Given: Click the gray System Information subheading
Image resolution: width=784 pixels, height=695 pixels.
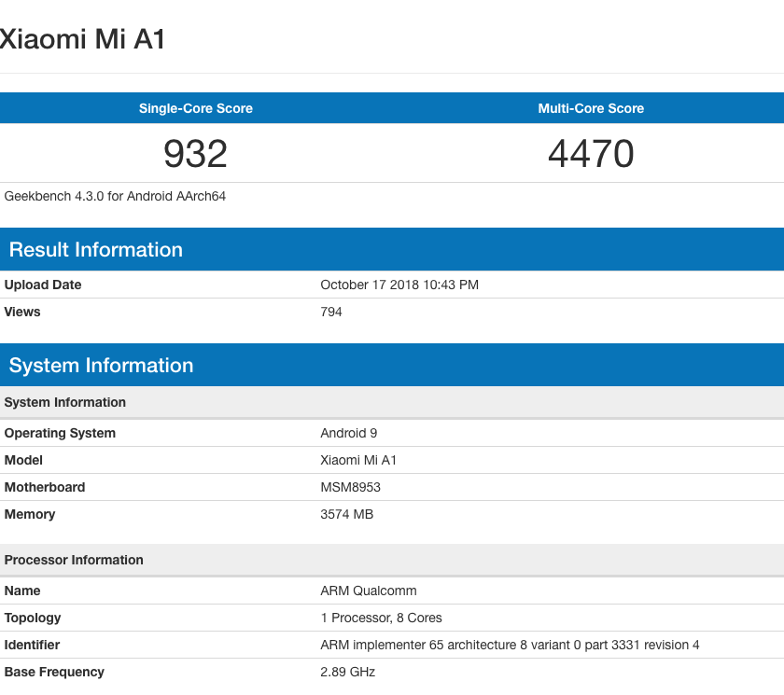Looking at the screenshot, I should [65, 403].
